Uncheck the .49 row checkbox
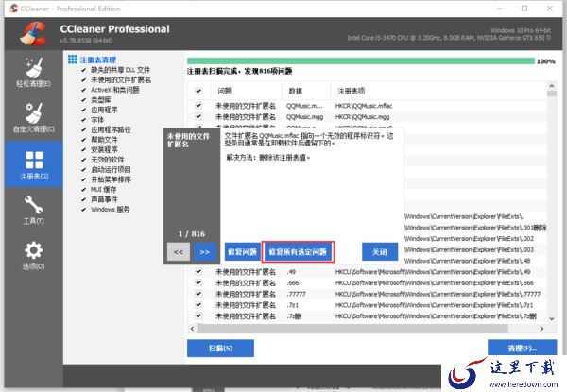The image size is (567, 392). click(198, 272)
